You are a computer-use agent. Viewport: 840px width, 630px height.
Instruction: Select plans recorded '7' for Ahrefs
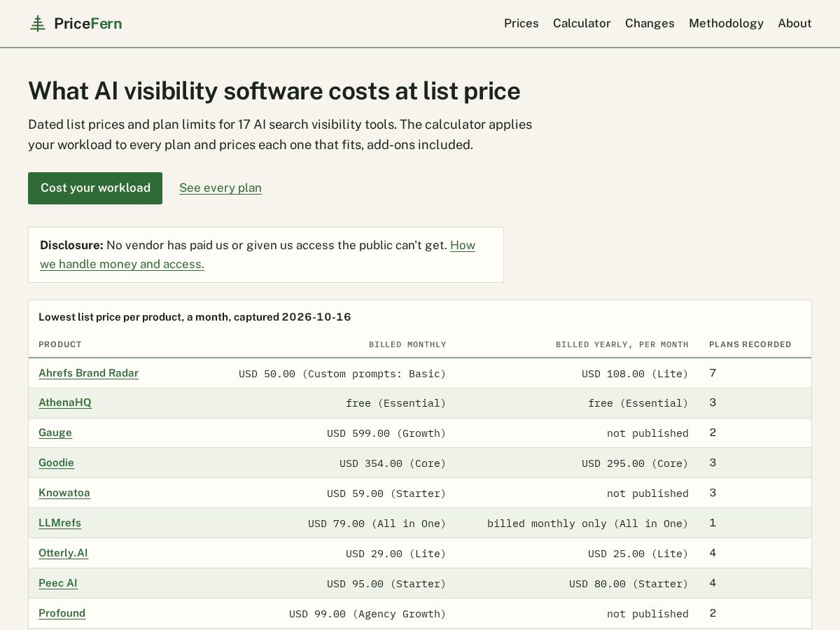tap(713, 373)
